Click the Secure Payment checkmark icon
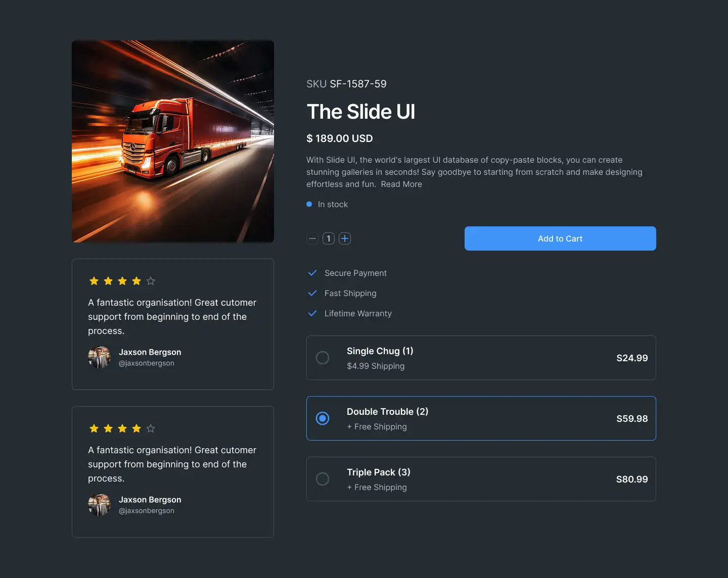The height and width of the screenshot is (578, 728). coord(312,273)
